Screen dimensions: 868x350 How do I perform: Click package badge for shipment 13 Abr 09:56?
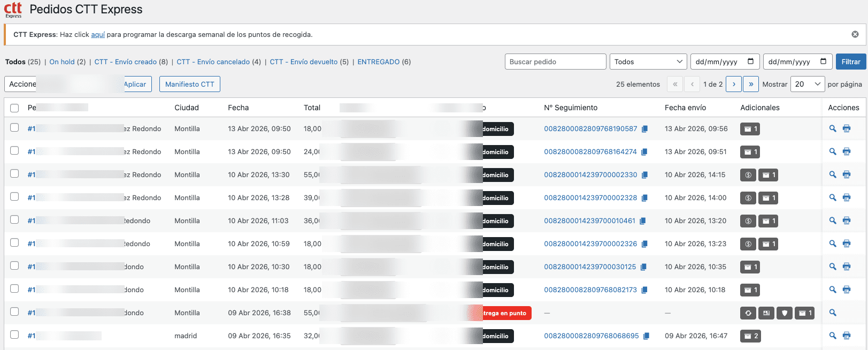coord(750,129)
